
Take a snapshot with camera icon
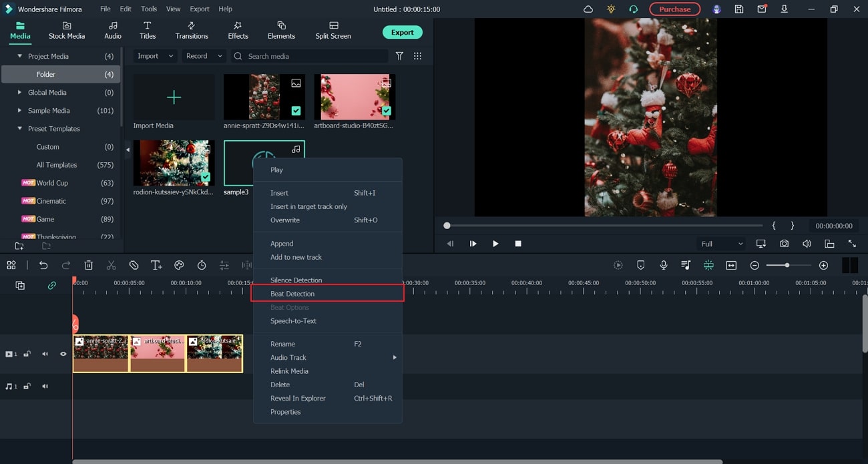[784, 244]
